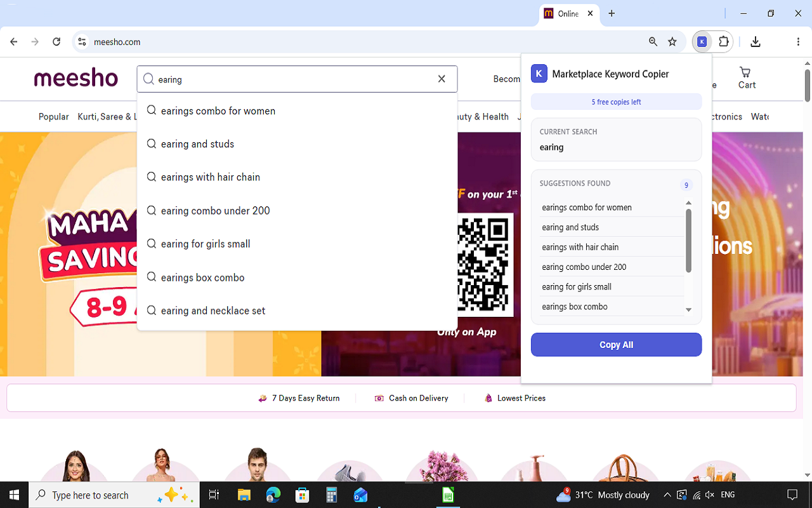Click 'earings box combo' in extension panel
Image resolution: width=812 pixels, height=508 pixels.
click(612, 307)
